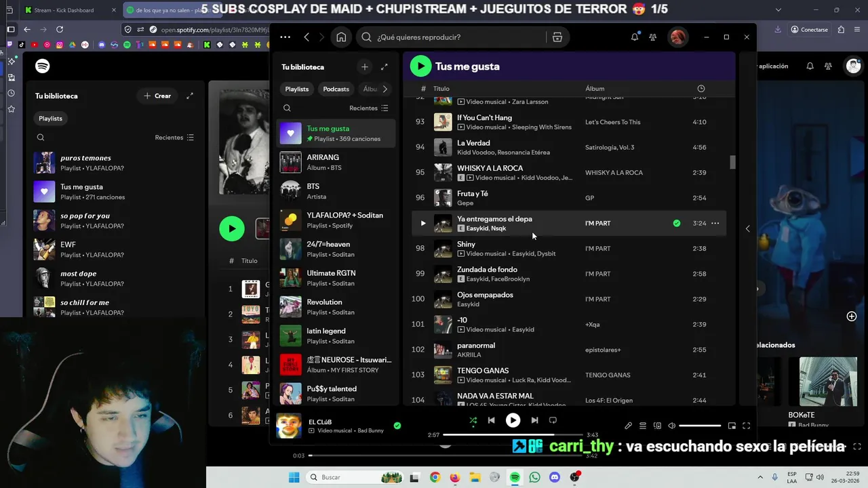Screen dimensions: 868x488
Task: Open the queue icon in player bar
Action: click(x=643, y=426)
